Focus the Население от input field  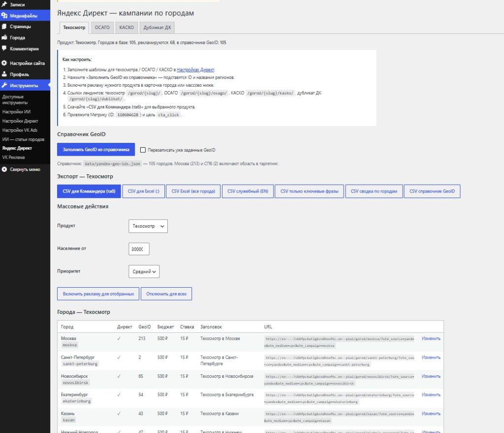click(139, 249)
